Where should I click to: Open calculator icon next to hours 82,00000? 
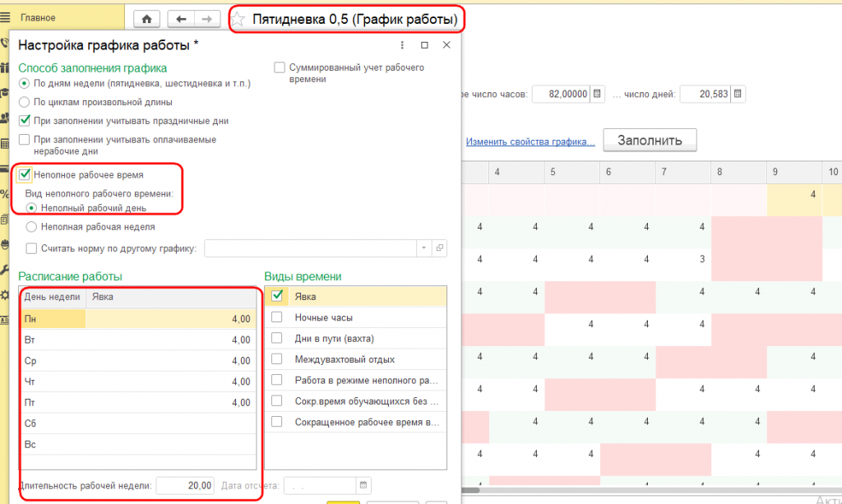pos(597,94)
